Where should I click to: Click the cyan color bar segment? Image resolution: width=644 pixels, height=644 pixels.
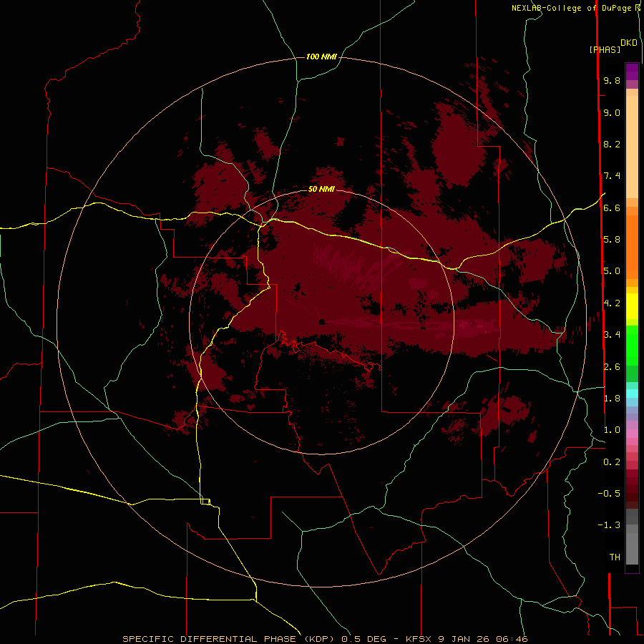click(x=632, y=394)
